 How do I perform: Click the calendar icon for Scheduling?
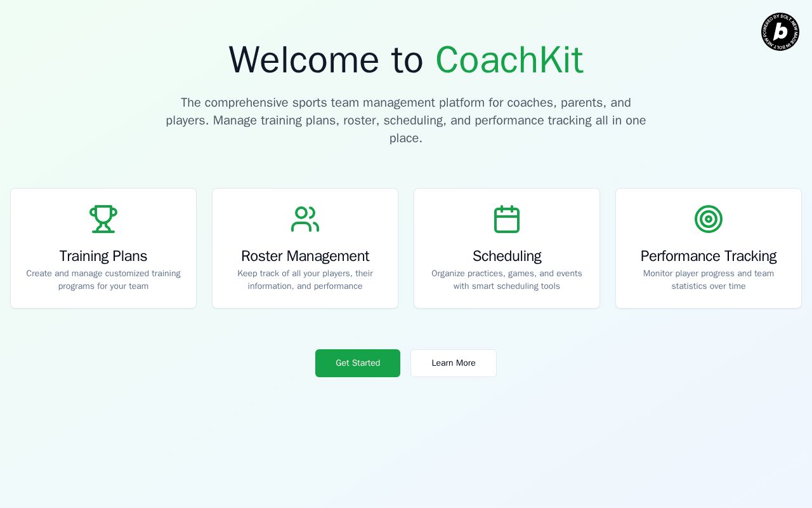507,219
